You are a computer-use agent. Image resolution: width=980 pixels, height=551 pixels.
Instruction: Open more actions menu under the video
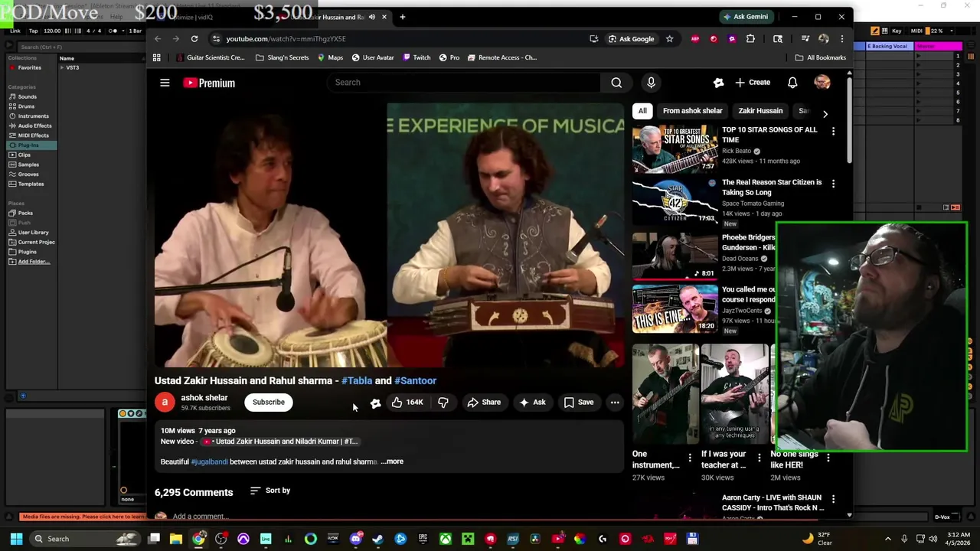615,403
